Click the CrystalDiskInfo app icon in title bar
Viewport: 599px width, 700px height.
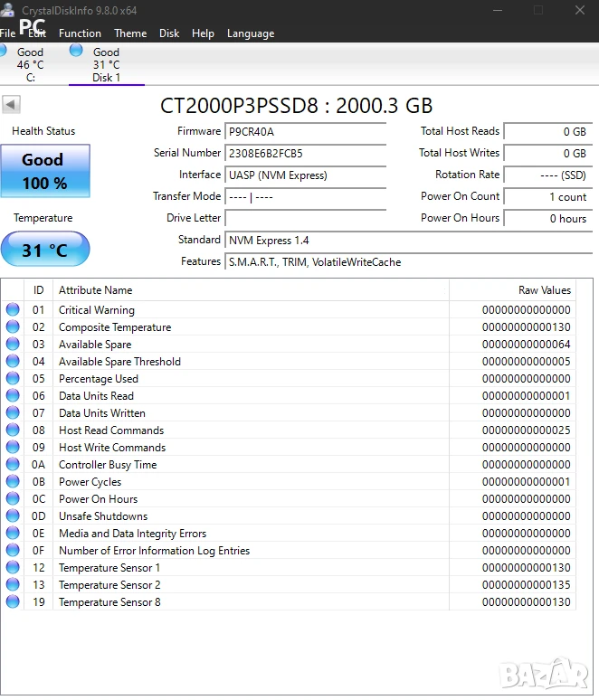click(x=7, y=10)
